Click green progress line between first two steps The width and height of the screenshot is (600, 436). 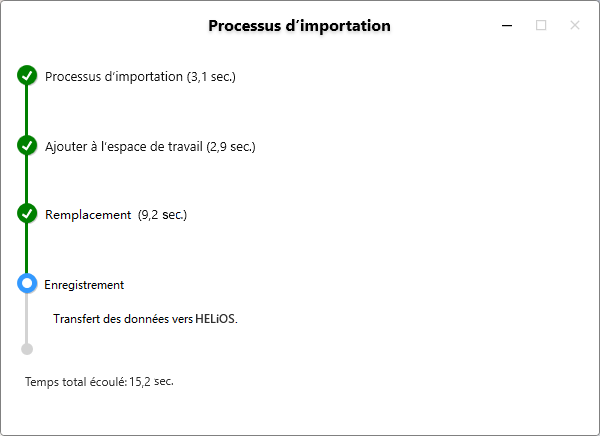click(27, 111)
